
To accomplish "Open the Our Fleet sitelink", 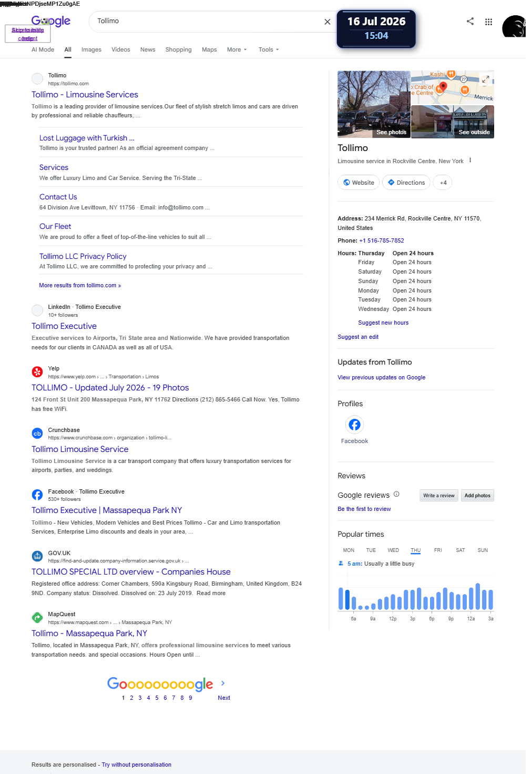I will (x=55, y=226).
